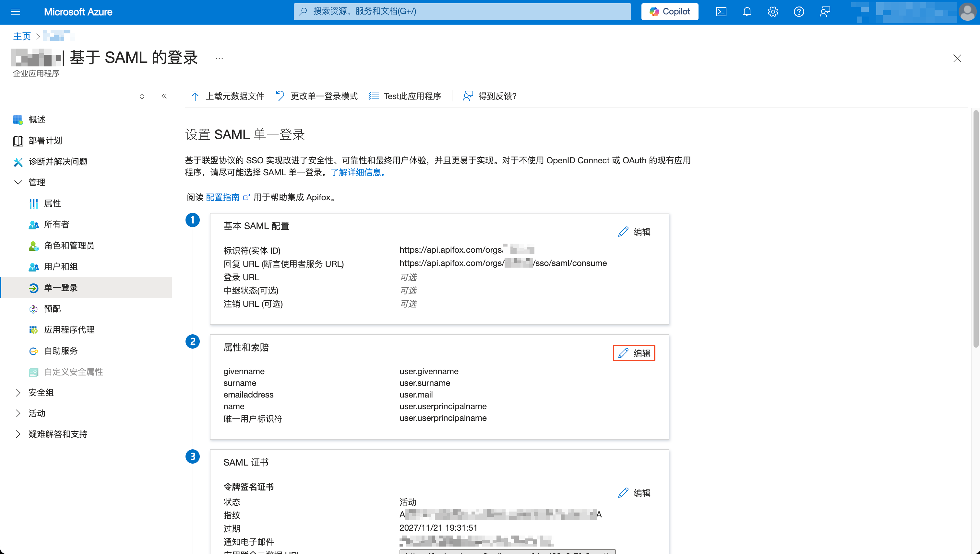The image size is (980, 554).
Task: Edit the SAML 证书 token signing certificate
Action: 634,492
